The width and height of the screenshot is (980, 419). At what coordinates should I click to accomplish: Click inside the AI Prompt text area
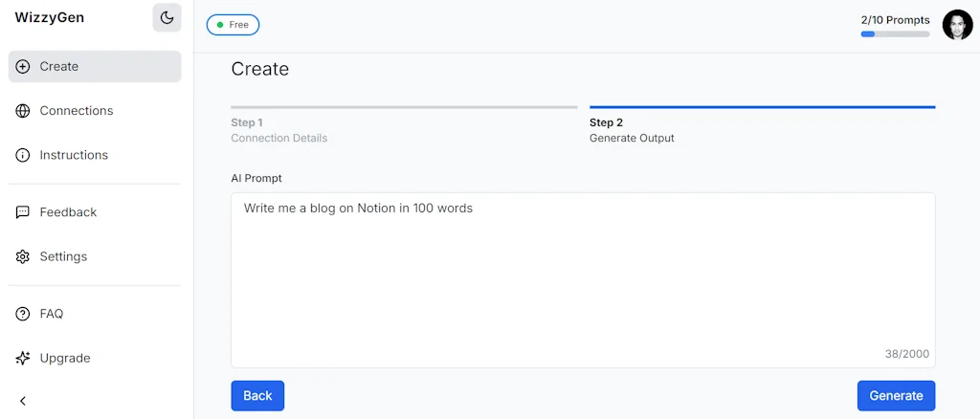pyautogui.click(x=582, y=279)
